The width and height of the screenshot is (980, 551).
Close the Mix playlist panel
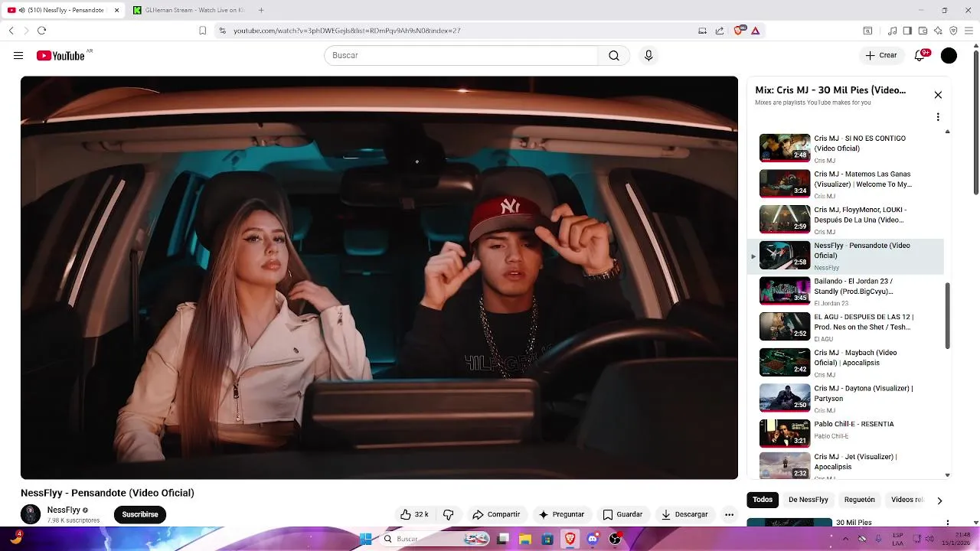[x=938, y=95]
